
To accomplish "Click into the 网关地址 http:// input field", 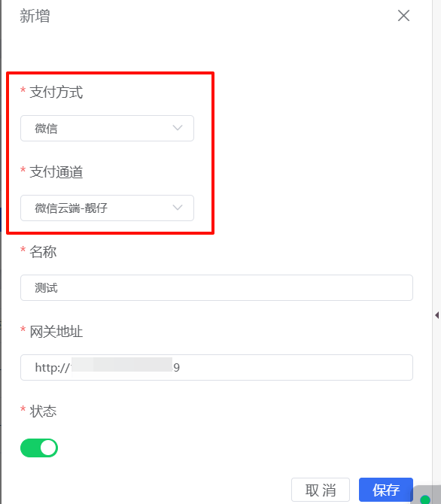I will tap(217, 367).
